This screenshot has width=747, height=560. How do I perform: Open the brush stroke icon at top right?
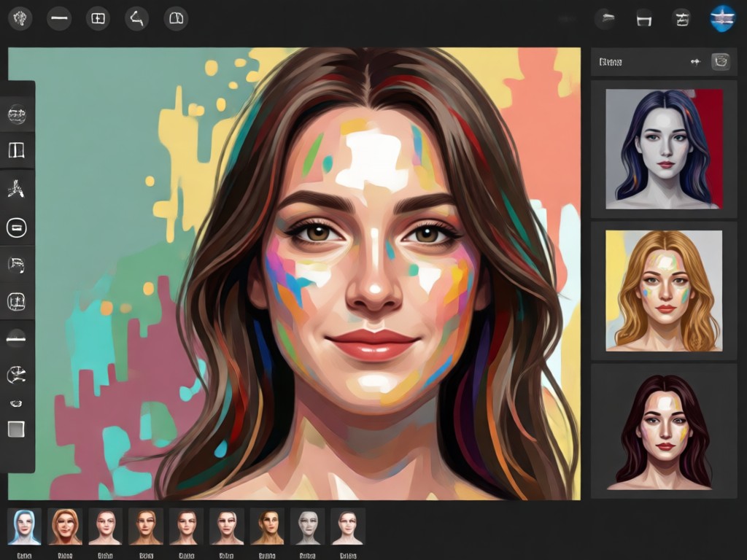coord(606,19)
